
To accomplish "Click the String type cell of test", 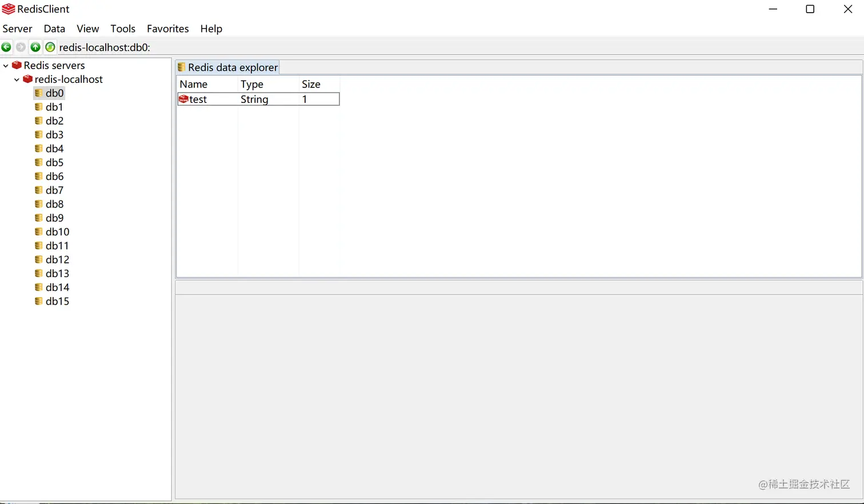I will (254, 99).
